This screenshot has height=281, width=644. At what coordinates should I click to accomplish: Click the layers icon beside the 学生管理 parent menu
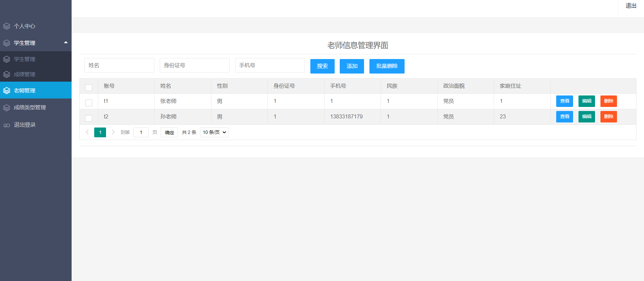[x=7, y=43]
